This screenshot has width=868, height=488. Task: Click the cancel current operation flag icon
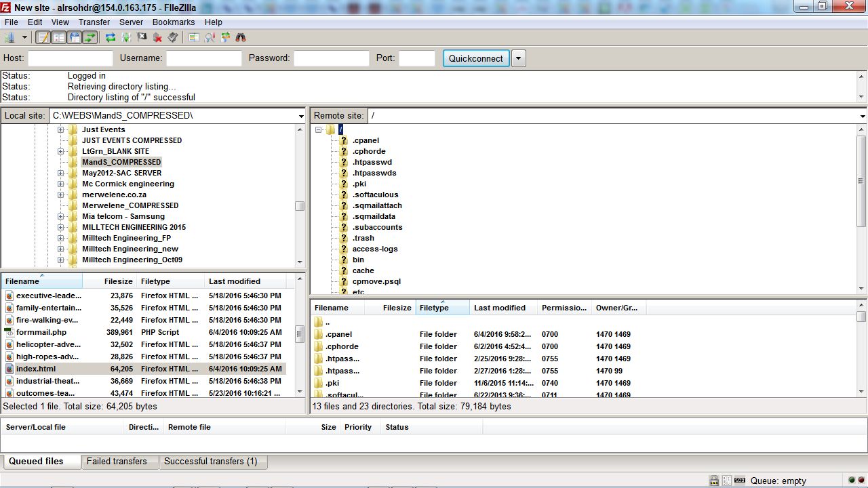[x=142, y=38]
